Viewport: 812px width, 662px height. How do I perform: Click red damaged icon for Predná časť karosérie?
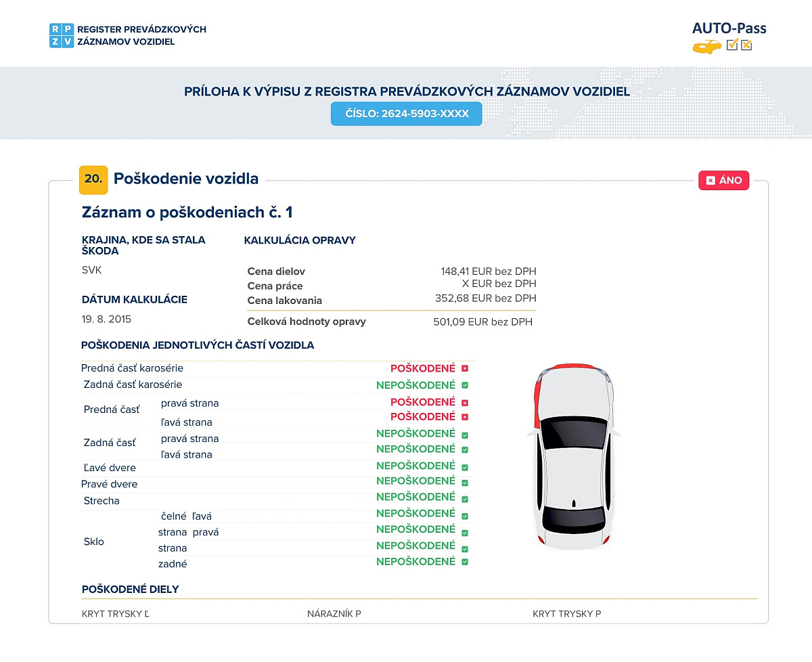(465, 369)
